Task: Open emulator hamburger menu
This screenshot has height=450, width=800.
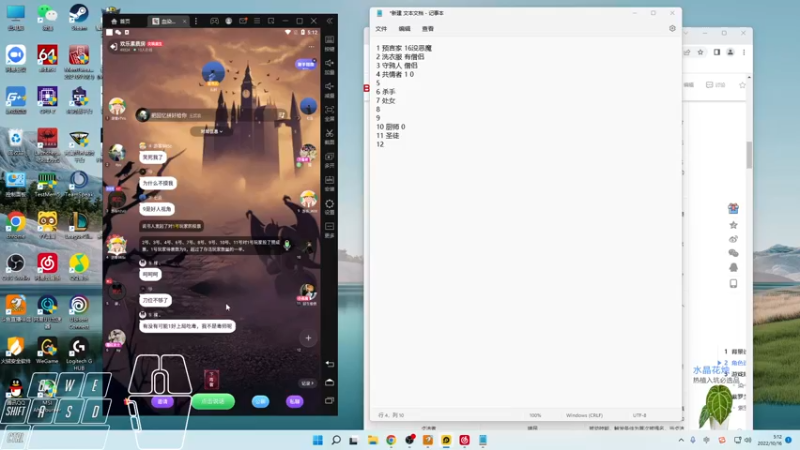Action: click(257, 21)
